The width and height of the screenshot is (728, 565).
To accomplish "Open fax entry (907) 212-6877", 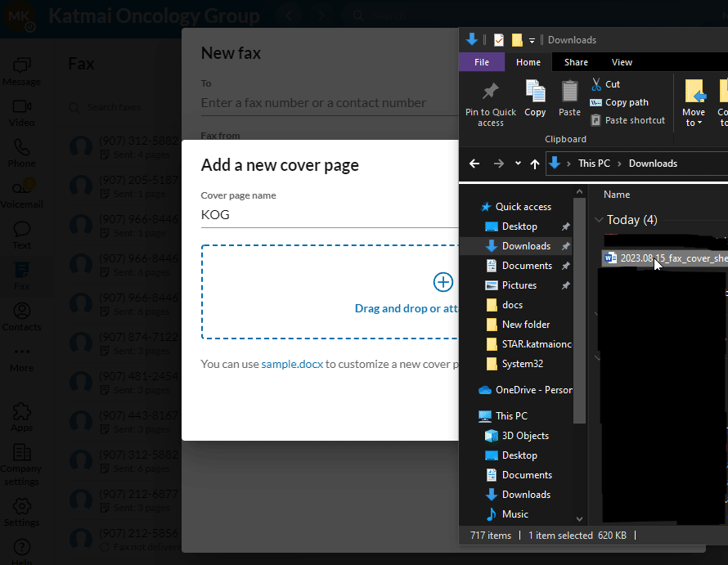I will [124, 500].
